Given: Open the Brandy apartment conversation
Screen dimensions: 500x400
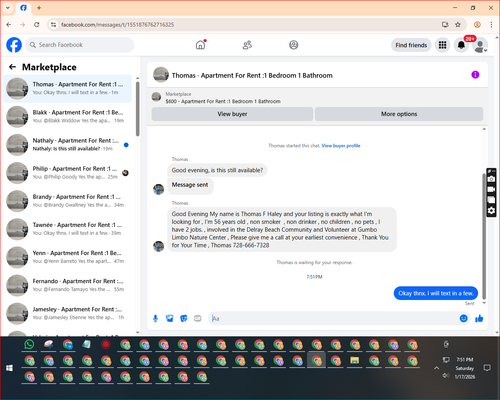Looking at the screenshot, I should coord(67,201).
